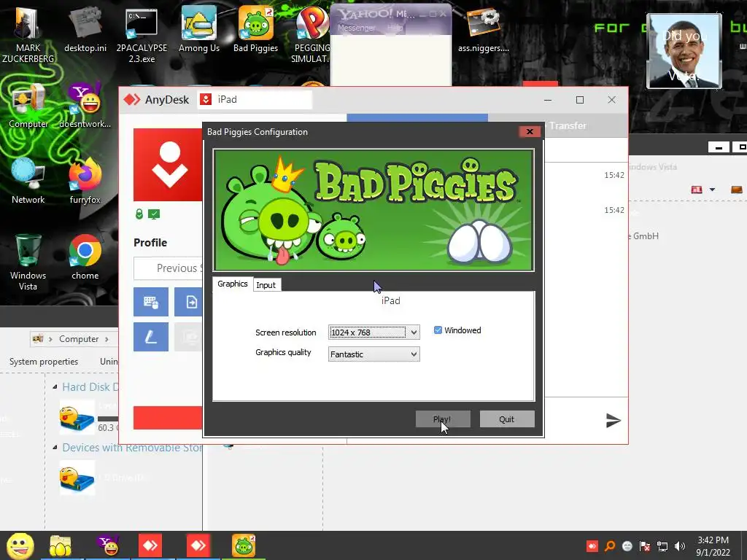Open Yahoo Messenger from the taskbar
The image size is (747, 560).
[x=108, y=545]
